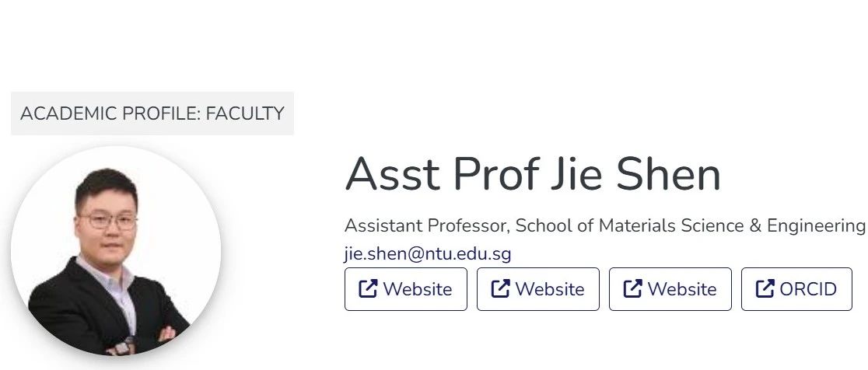Click the external-link icon on middle Website button
Image resolution: width=868 pixels, height=370 pixels.
pyautogui.click(x=500, y=288)
